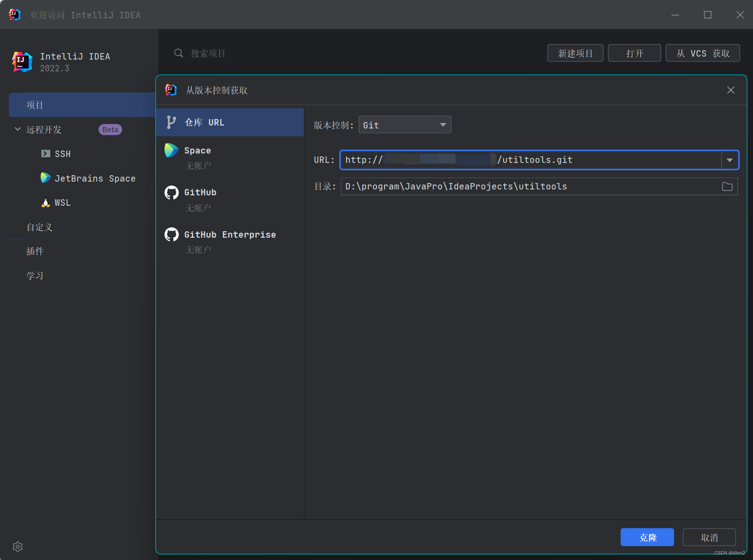Click the Beta badge next to 远程开发
The image size is (753, 560).
coord(110,129)
